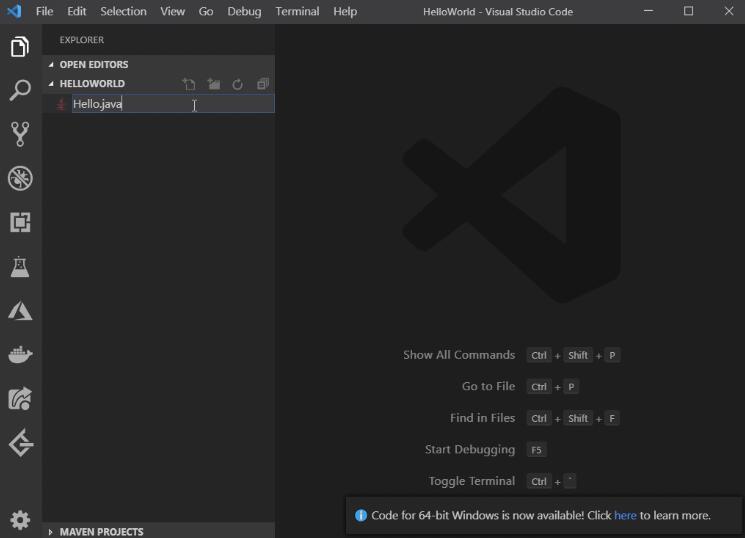The width and height of the screenshot is (745, 538).
Task: Minimize the VS Code window
Action: [649, 11]
